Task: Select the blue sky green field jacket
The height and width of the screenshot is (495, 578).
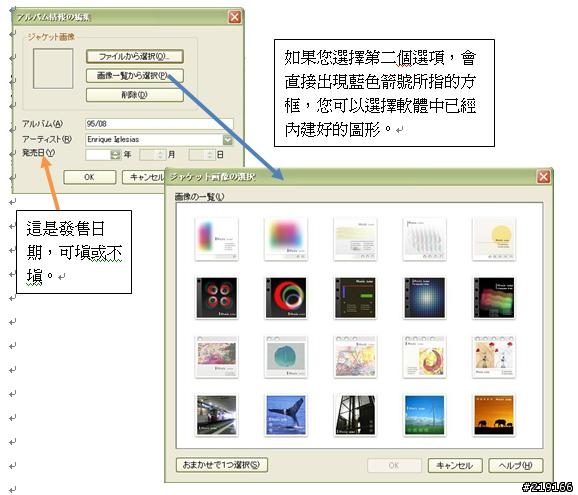Action: (x=425, y=415)
